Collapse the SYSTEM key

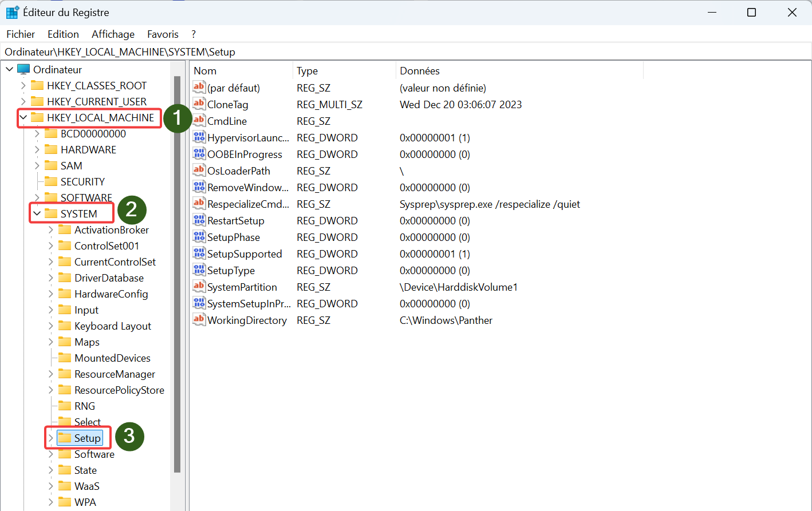(x=37, y=213)
